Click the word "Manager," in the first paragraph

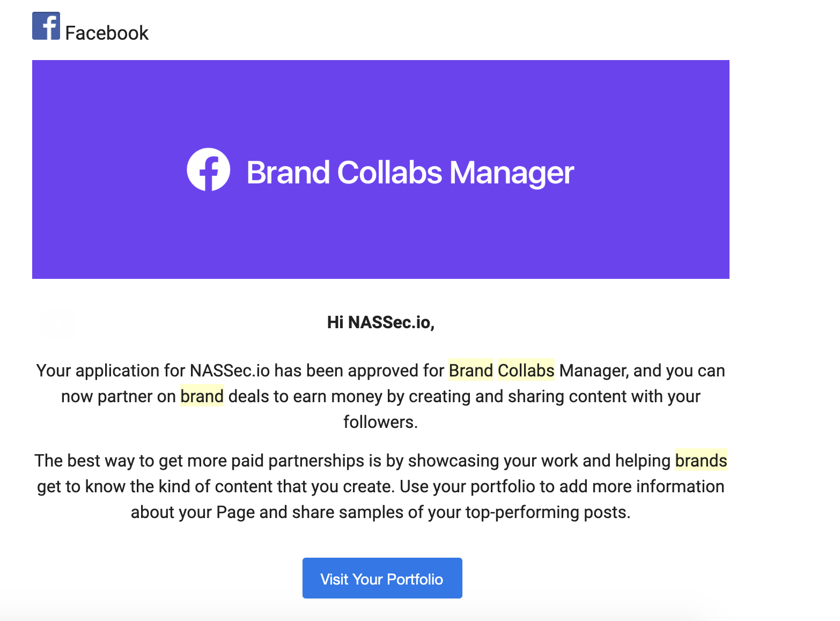pos(594,371)
